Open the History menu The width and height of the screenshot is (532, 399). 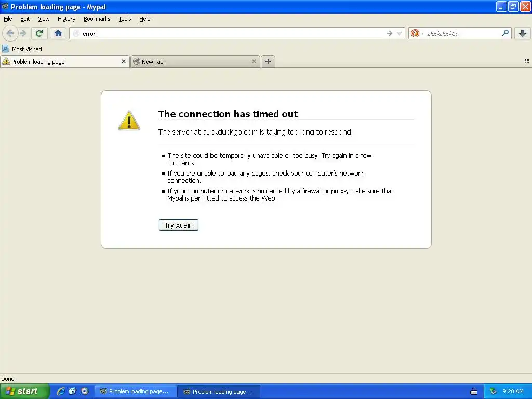pyautogui.click(x=66, y=19)
